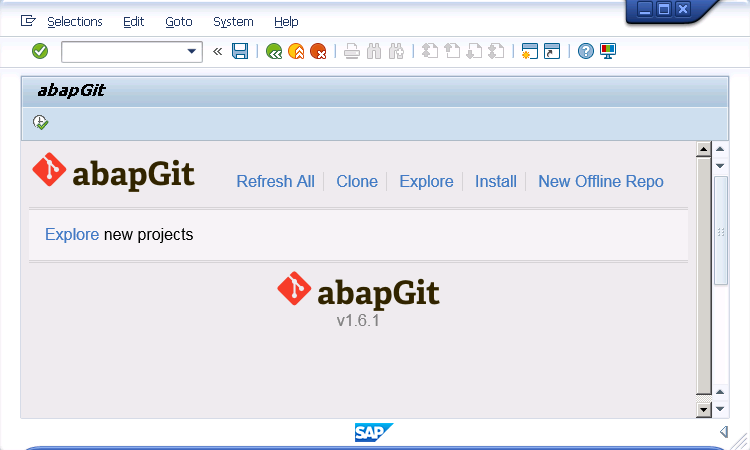Click the Execute clock icon under abapGit title

pyautogui.click(x=41, y=122)
